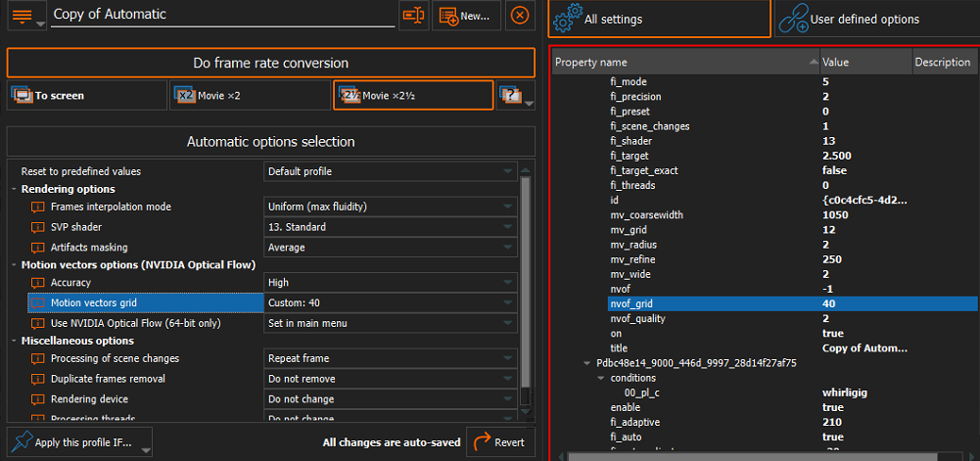
Task: Collapse the Rendering options section
Action: coord(15,189)
